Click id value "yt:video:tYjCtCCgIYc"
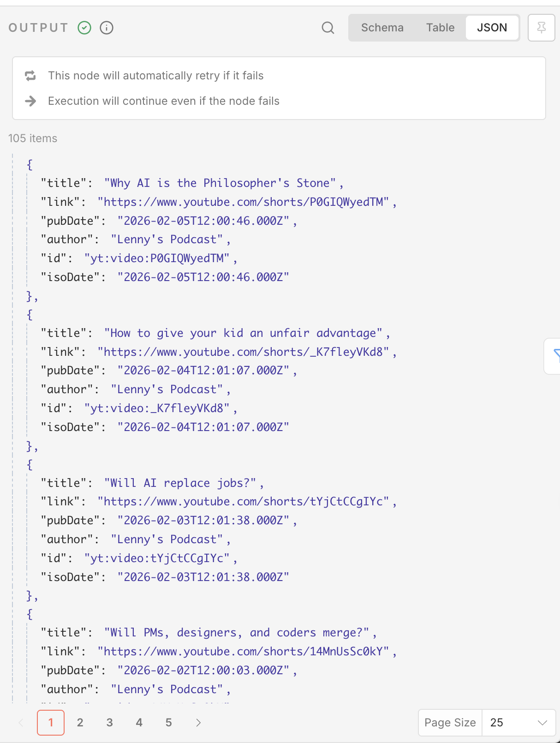This screenshot has height=743, width=560. [157, 558]
